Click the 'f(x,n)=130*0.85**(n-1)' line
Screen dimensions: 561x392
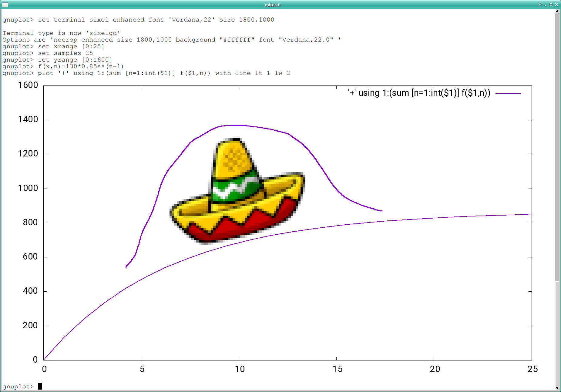tap(63, 66)
